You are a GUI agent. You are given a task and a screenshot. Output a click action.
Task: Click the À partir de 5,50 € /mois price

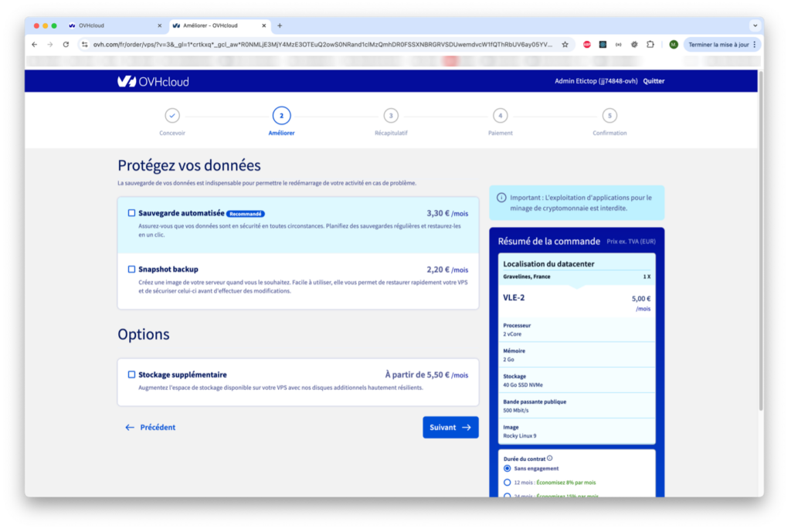[x=426, y=374]
